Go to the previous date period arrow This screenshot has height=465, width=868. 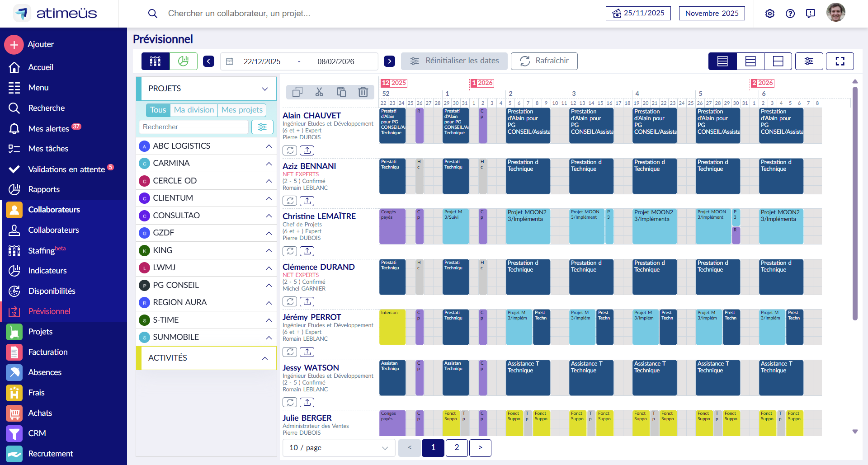tap(208, 61)
